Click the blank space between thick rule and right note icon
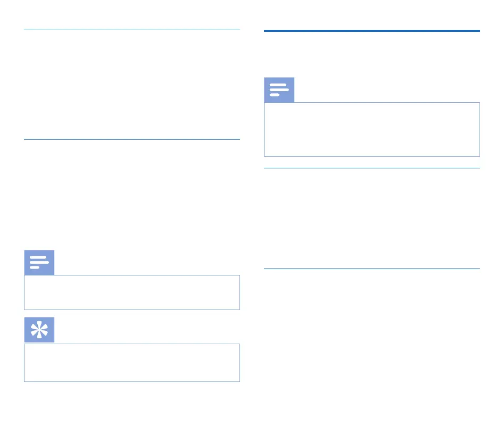Screen dimensions: 504x447 coord(371,54)
